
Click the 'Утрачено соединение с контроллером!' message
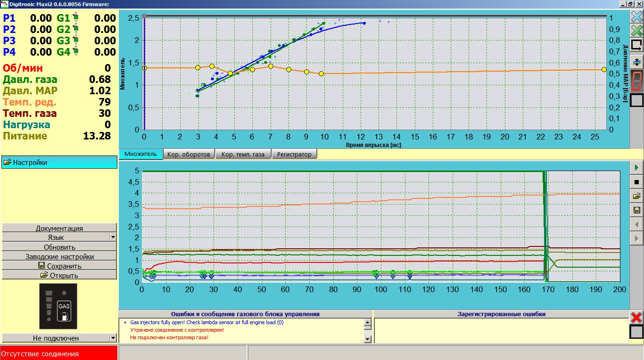pos(177,330)
